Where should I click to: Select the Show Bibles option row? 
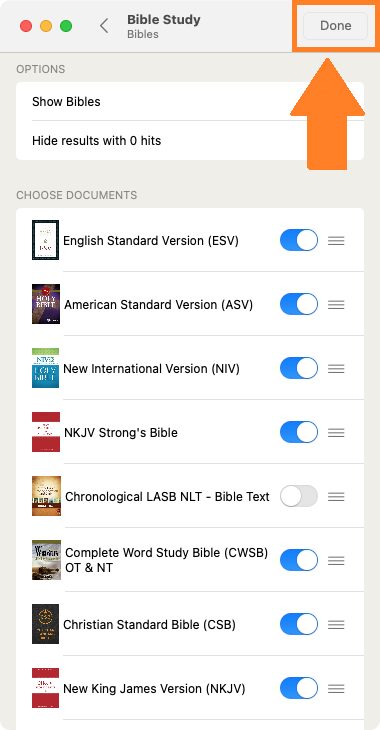[190, 101]
